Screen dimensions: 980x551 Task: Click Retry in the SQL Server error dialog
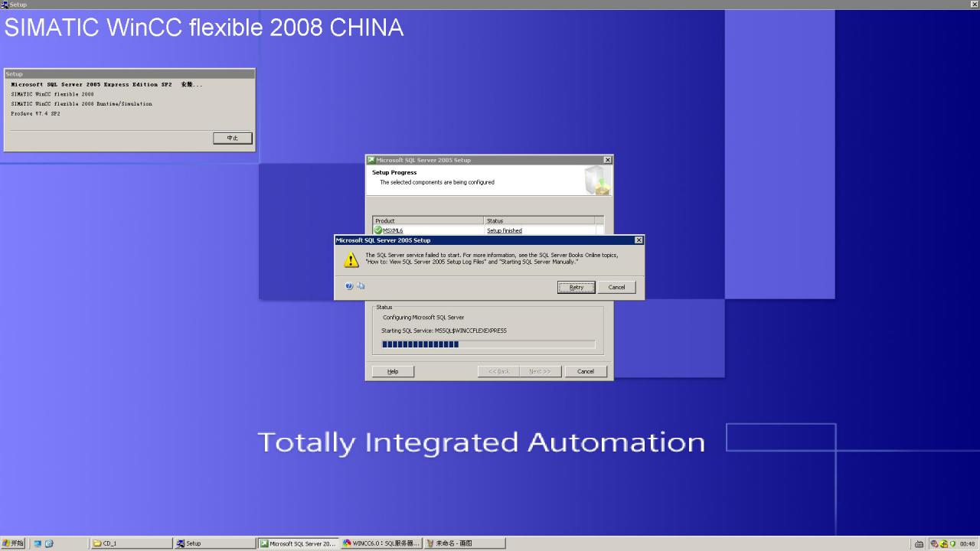[x=576, y=287]
